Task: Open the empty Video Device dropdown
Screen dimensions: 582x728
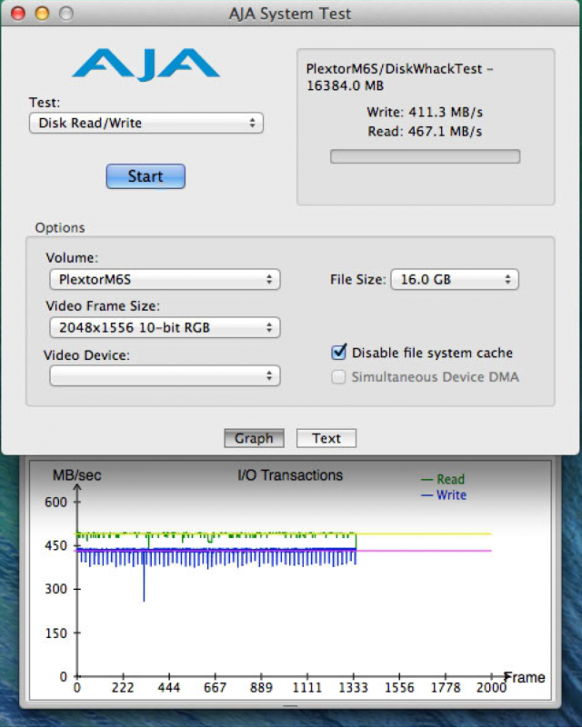Action: pyautogui.click(x=165, y=376)
